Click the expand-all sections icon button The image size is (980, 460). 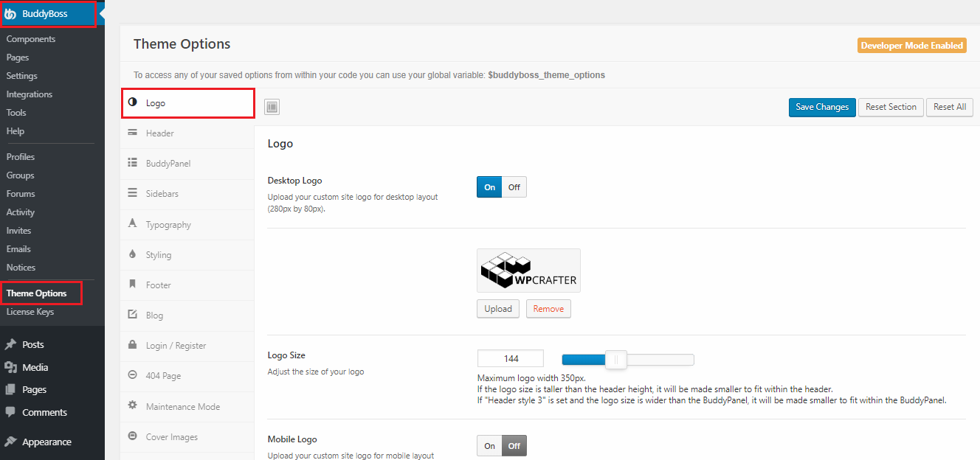pyautogui.click(x=272, y=107)
